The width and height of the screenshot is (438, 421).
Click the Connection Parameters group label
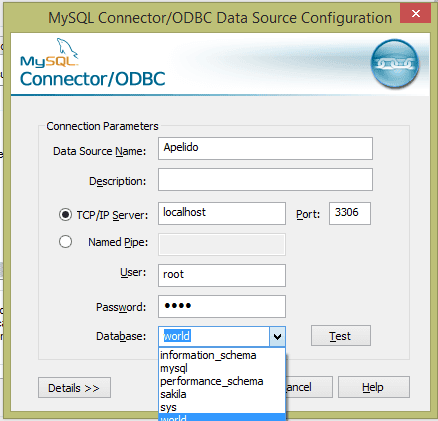(x=102, y=126)
